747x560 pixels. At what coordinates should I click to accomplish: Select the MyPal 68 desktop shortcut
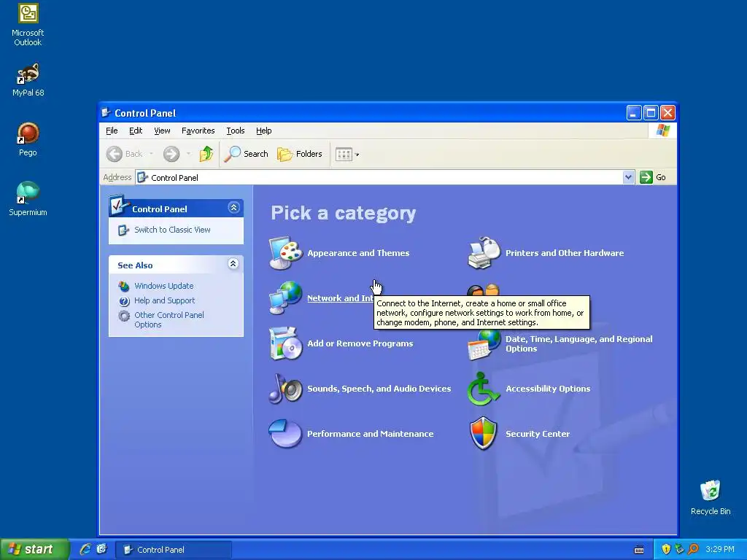point(28,80)
